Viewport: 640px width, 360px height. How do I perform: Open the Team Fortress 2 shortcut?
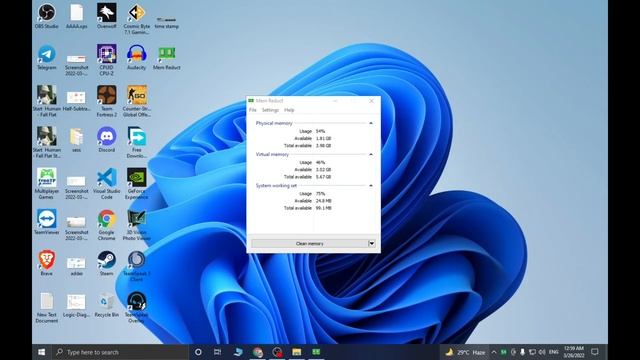(107, 101)
